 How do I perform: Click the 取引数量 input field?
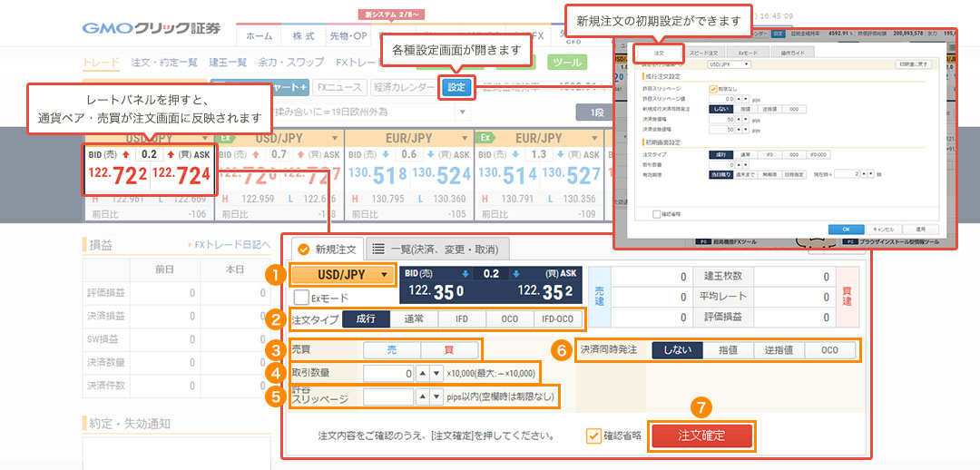pos(388,373)
